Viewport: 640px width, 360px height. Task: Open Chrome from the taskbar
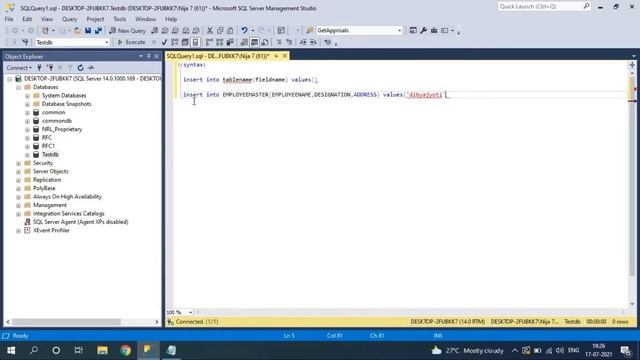(x=125, y=350)
